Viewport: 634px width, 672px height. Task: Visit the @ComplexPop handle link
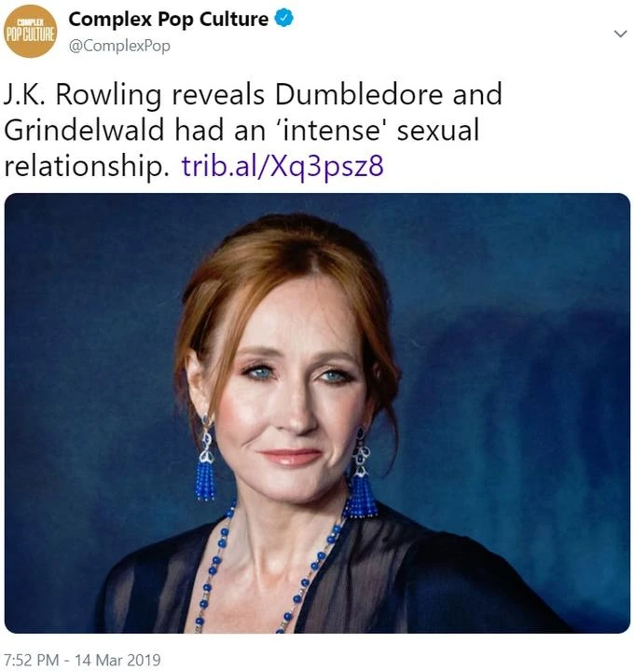pyautogui.click(x=119, y=46)
